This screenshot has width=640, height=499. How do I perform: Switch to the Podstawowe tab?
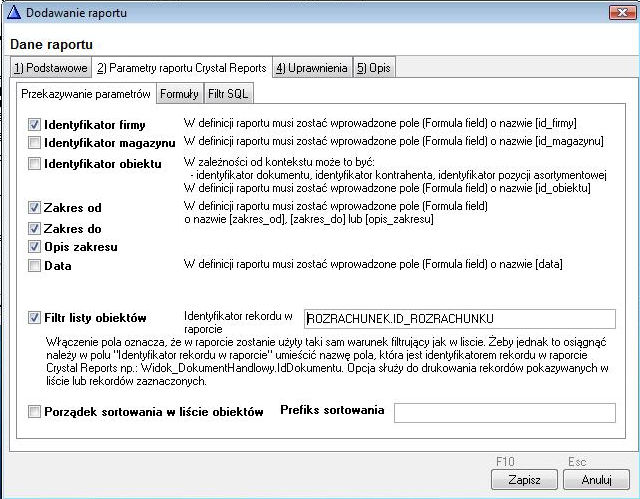click(49, 68)
